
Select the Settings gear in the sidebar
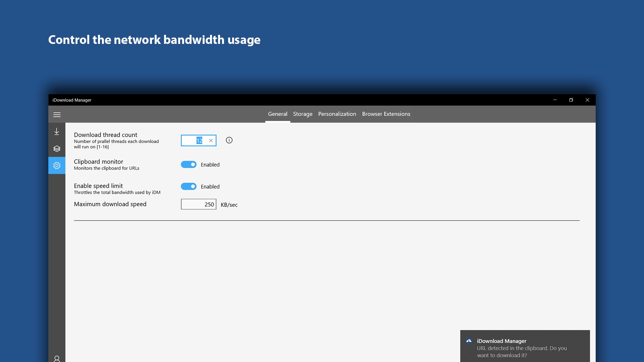[x=57, y=166]
